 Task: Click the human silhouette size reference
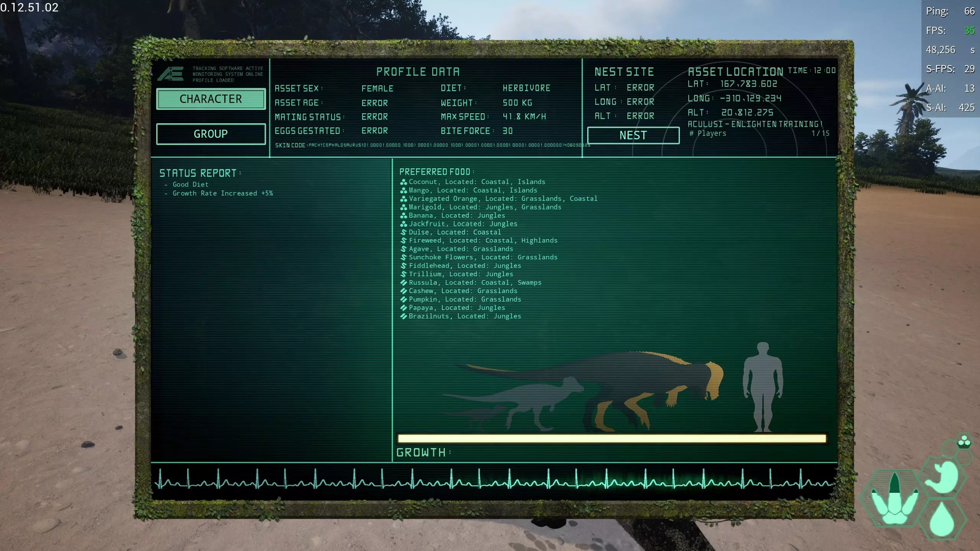[x=763, y=387]
